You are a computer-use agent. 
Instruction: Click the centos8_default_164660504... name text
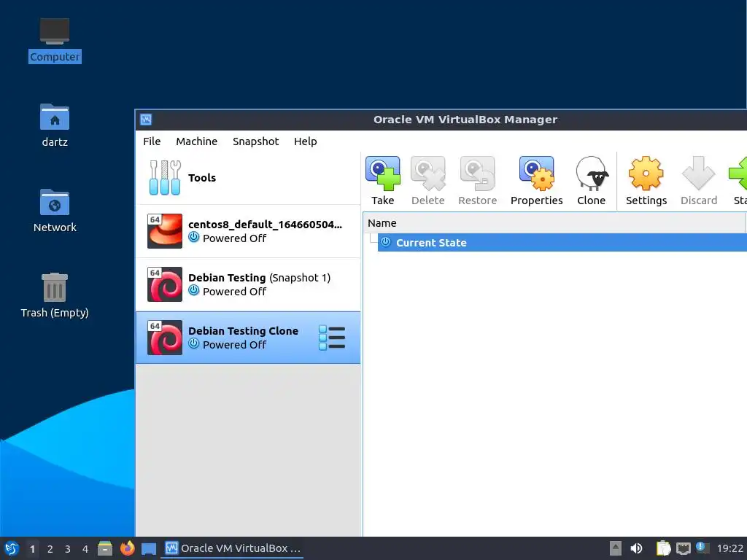click(265, 225)
